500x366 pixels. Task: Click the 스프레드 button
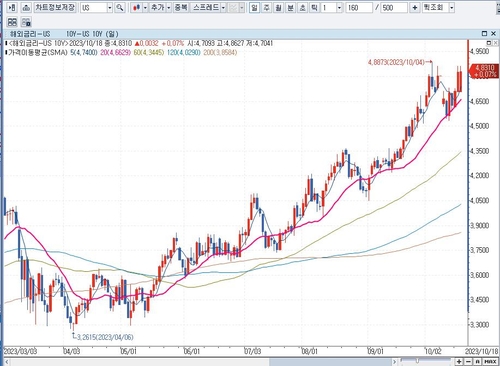206,7
